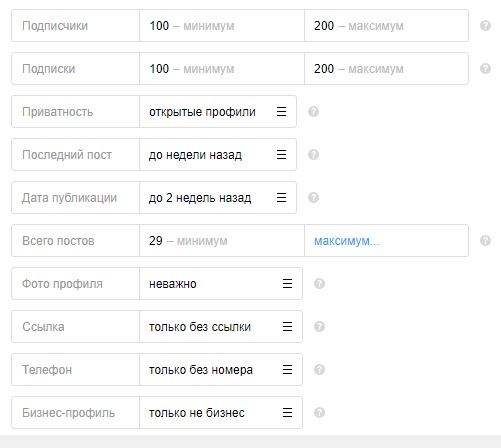
Task: Show help tooltip for Фото профиля
Action: pos(319,284)
